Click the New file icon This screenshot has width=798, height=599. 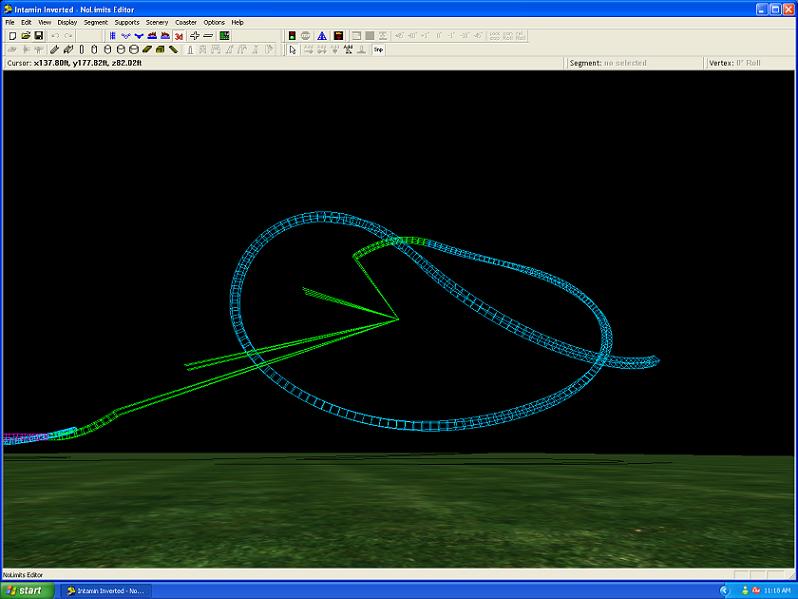[x=12, y=36]
